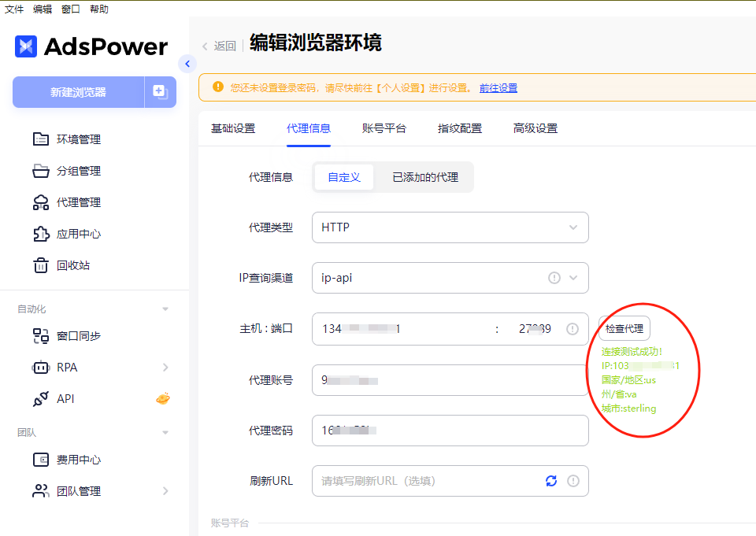
Task: Click the planet badge beside API
Action: tap(163, 398)
